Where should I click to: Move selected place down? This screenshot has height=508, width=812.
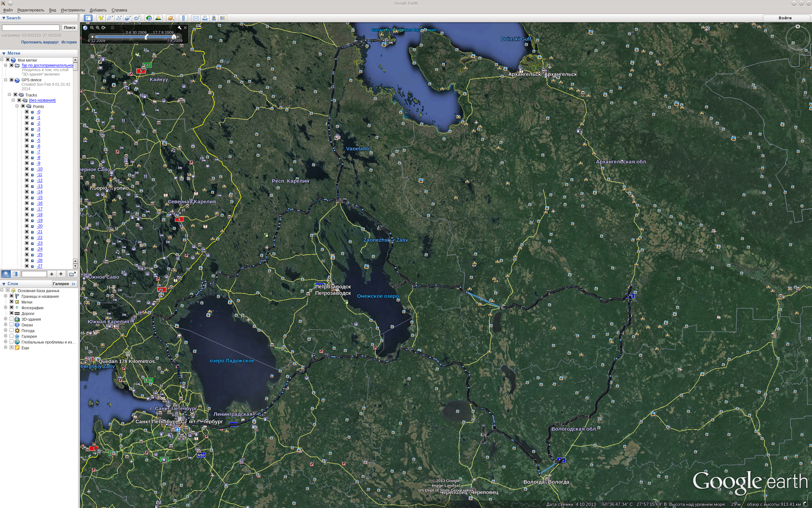coord(61,274)
